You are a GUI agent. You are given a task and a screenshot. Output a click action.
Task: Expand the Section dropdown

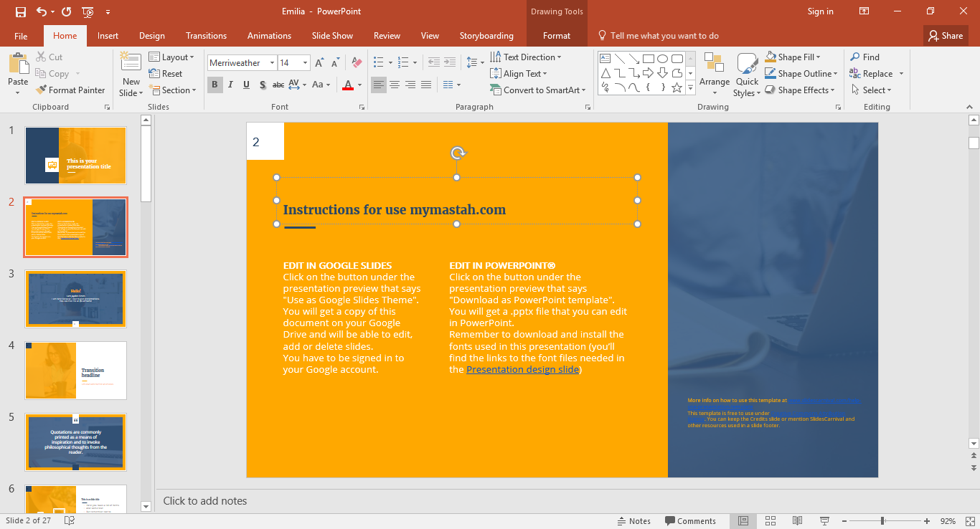coord(173,90)
